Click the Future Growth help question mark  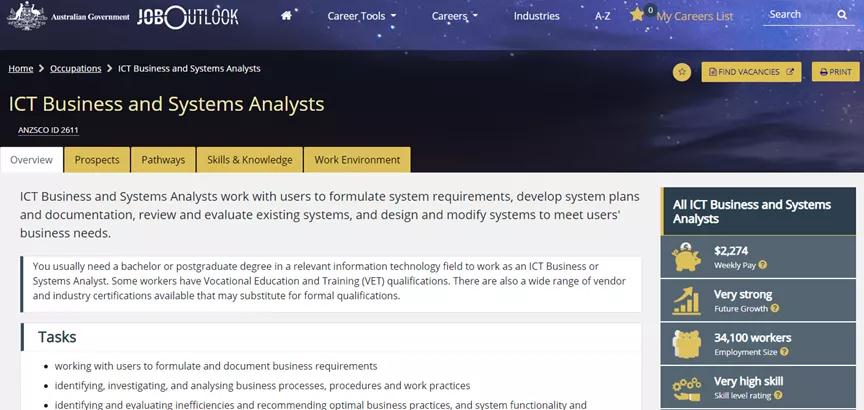coord(775,309)
